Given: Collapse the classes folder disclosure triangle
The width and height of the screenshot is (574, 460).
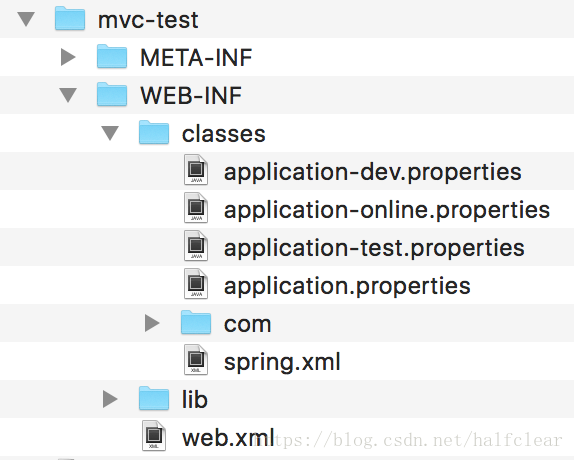Looking at the screenshot, I should coord(110,133).
